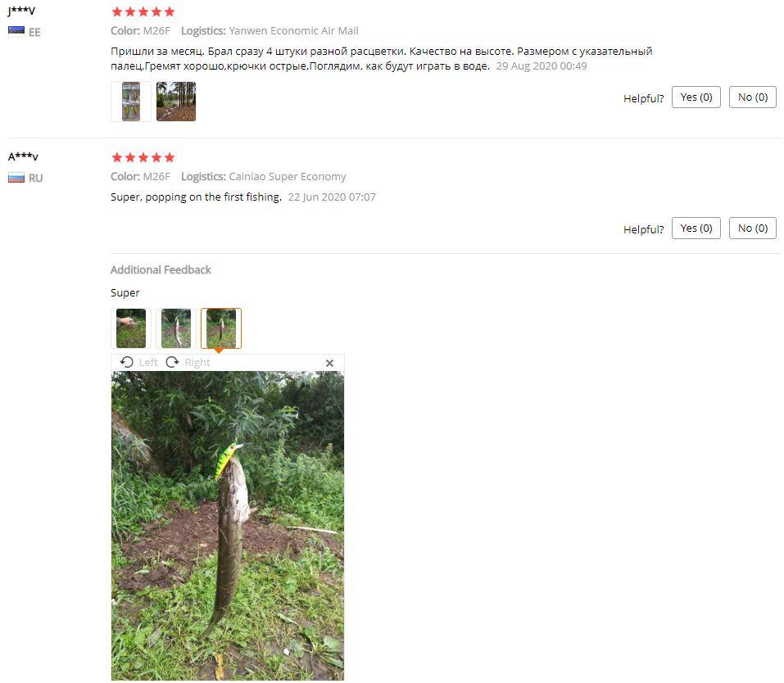The image size is (784, 683).
Task: Open the lure package thumbnail in J***v's review
Action: click(x=131, y=102)
